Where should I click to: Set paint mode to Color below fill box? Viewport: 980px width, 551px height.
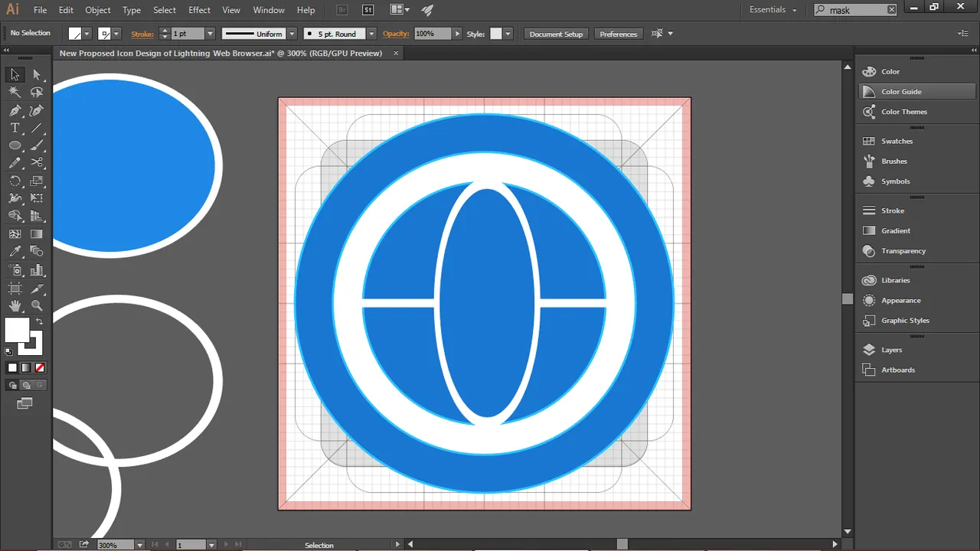click(12, 367)
